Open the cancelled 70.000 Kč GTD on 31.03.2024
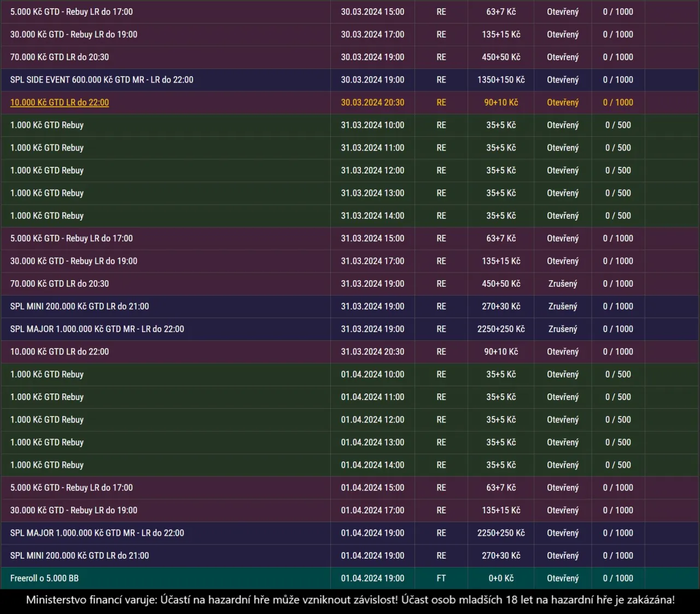 pos(60,283)
